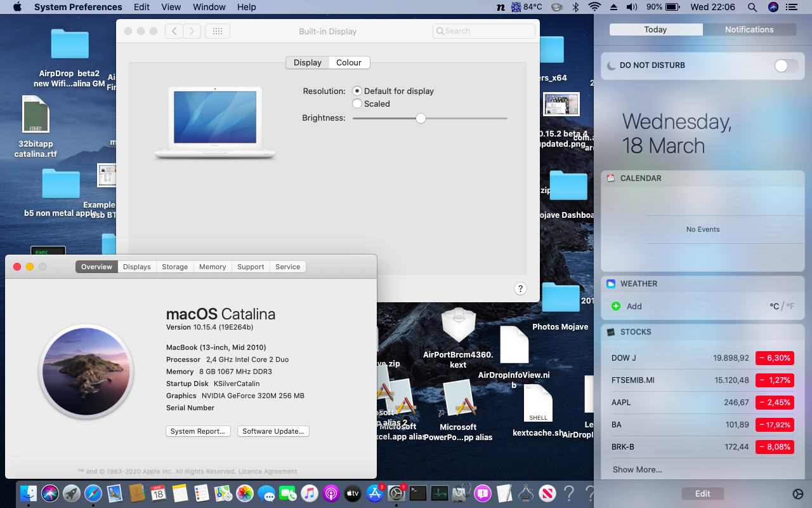
Task: Click the Notification Centre menu bar icon
Action: [791, 7]
